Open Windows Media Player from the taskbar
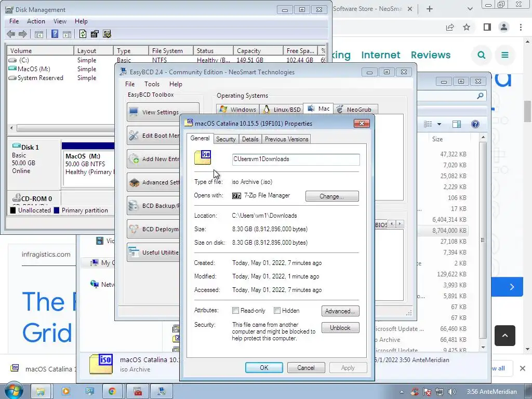This screenshot has height=399, width=532. [x=65, y=391]
